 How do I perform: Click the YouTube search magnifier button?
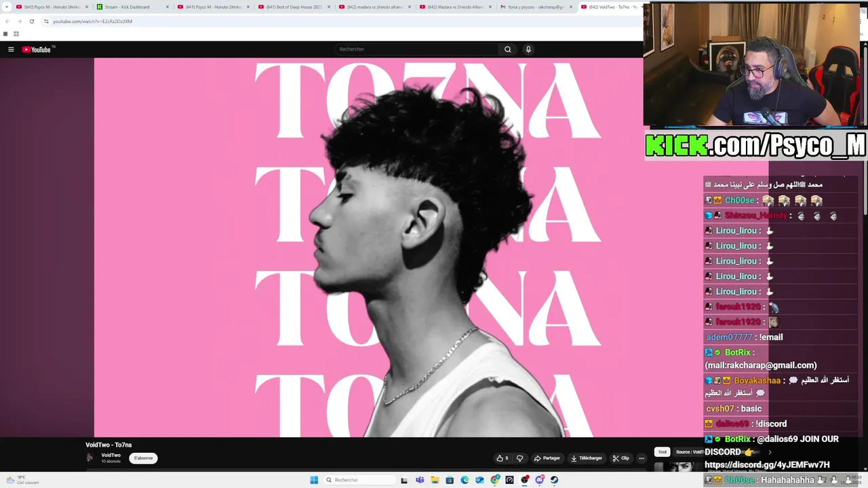pyautogui.click(x=507, y=49)
